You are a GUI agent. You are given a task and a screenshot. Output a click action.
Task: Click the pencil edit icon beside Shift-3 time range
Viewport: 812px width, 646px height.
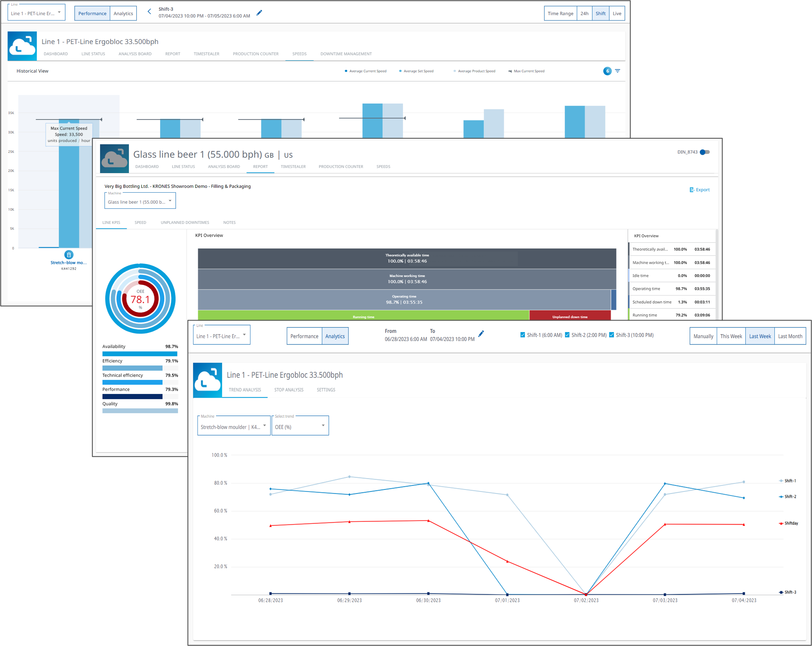259,13
